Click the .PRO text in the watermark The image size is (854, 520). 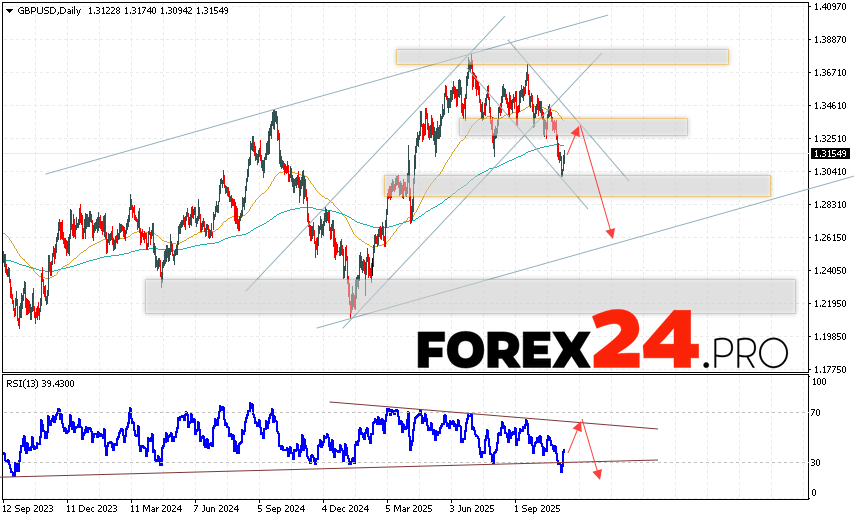click(x=745, y=351)
